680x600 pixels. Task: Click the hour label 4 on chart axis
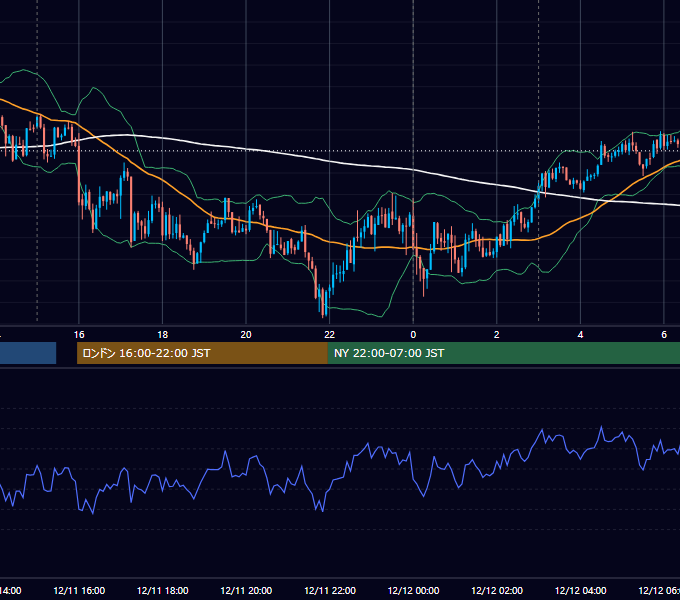click(580, 335)
